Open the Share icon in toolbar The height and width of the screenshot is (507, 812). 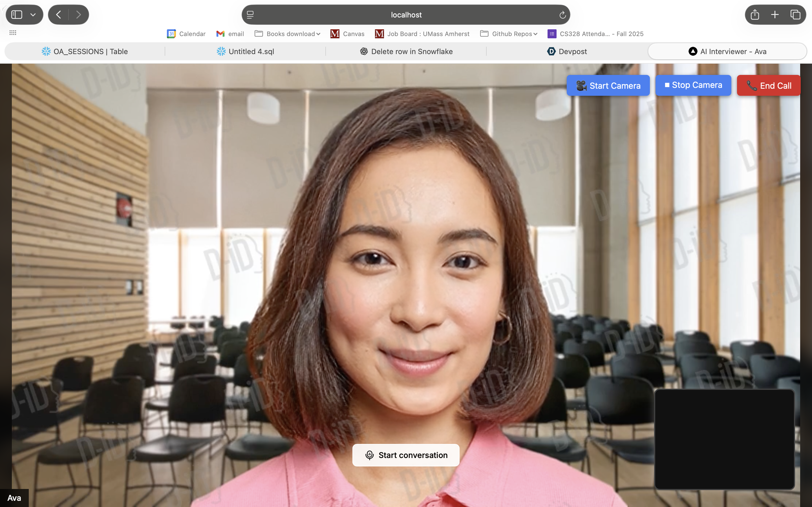pyautogui.click(x=754, y=15)
